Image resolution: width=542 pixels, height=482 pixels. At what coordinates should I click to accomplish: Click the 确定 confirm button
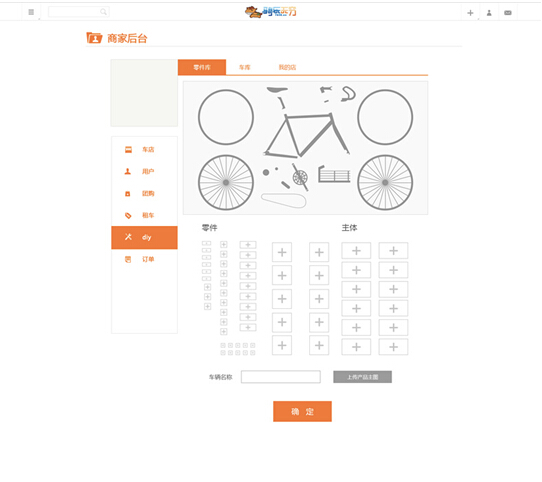[x=302, y=411]
